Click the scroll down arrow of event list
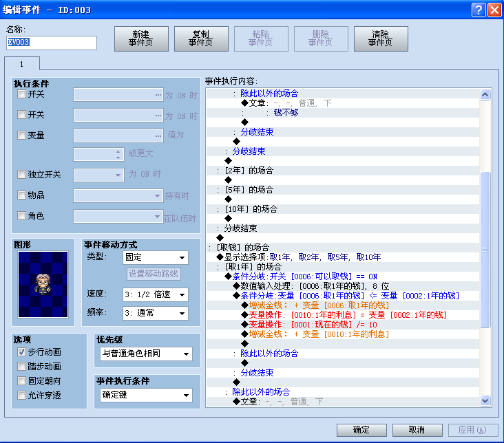504x443 pixels. pyautogui.click(x=485, y=400)
